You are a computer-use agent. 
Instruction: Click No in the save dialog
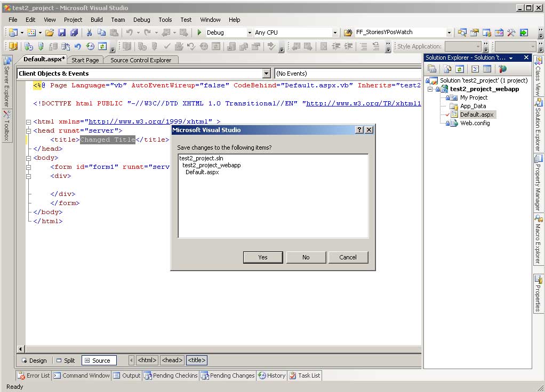(x=306, y=257)
